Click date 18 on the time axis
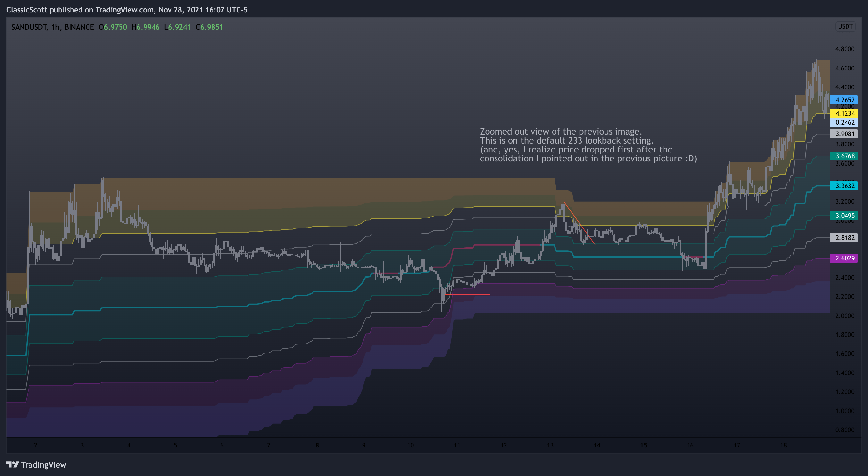 point(783,445)
